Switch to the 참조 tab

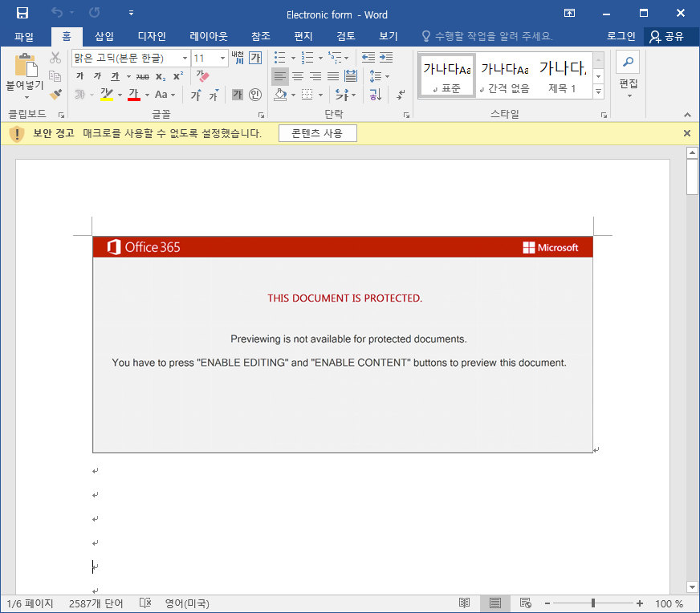point(261,37)
